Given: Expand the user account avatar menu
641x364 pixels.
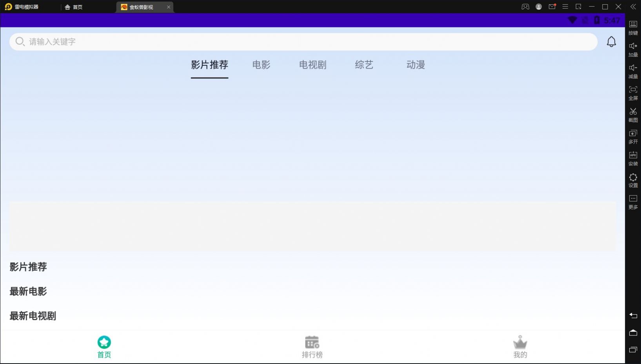Looking at the screenshot, I should click(539, 6).
